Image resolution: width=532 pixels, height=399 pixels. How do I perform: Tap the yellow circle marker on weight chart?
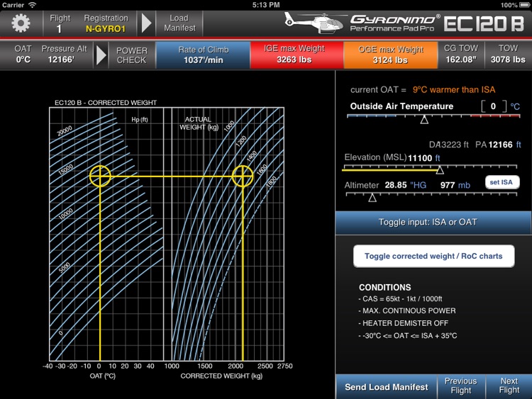point(243,176)
